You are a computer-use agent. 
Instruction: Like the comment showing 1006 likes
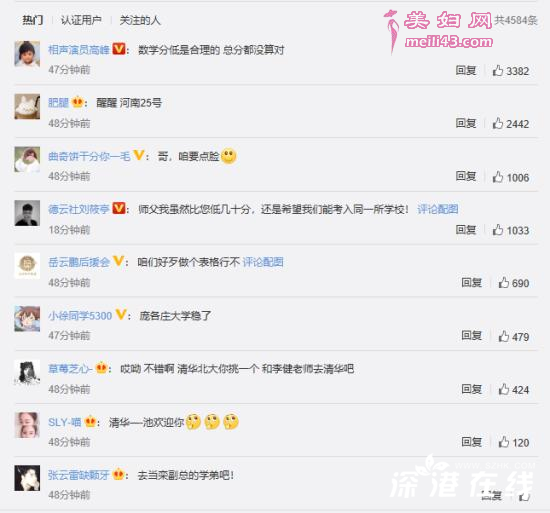(498, 177)
